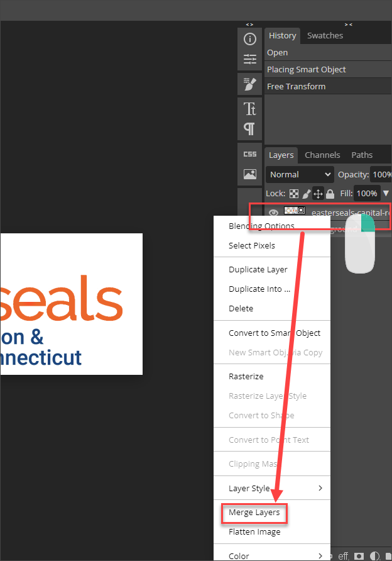Toggle lock image pixels brush icon
392x561 pixels.
[306, 194]
